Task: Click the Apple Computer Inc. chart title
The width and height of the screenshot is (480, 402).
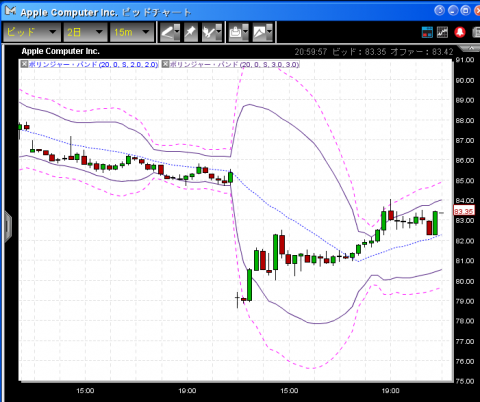Action: pyautogui.click(x=60, y=51)
